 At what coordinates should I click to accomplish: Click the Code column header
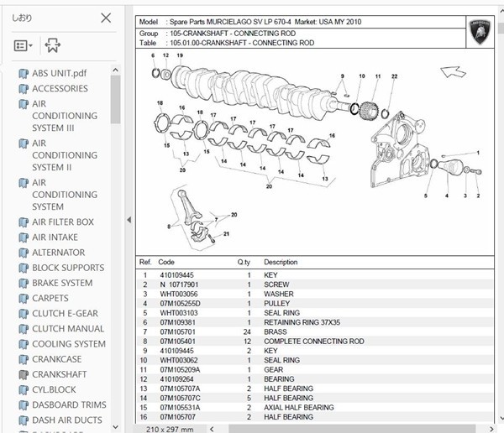166,262
